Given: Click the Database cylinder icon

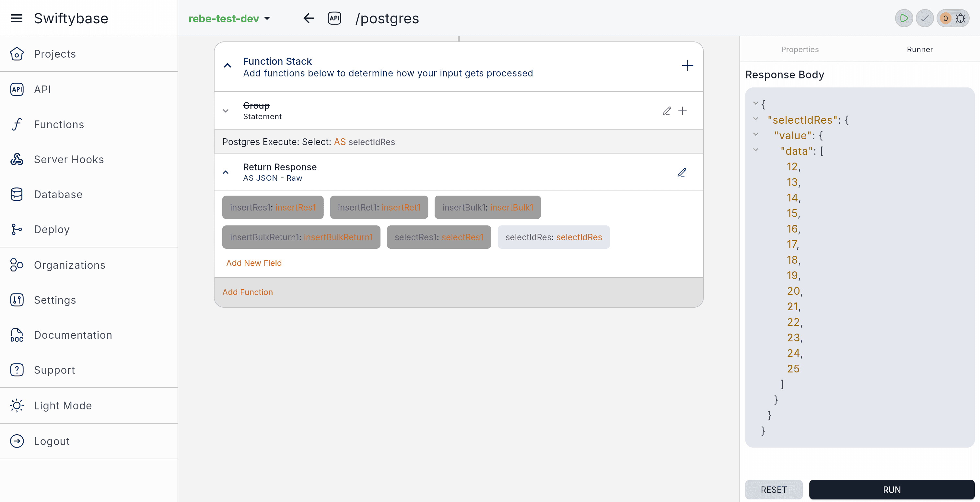Looking at the screenshot, I should coord(17,194).
